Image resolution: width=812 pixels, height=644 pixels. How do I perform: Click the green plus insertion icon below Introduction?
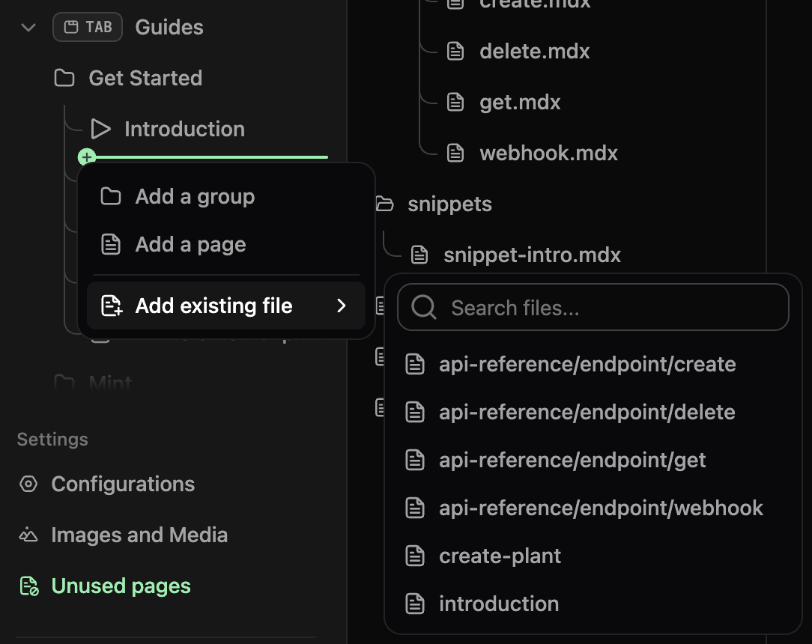pyautogui.click(x=87, y=157)
